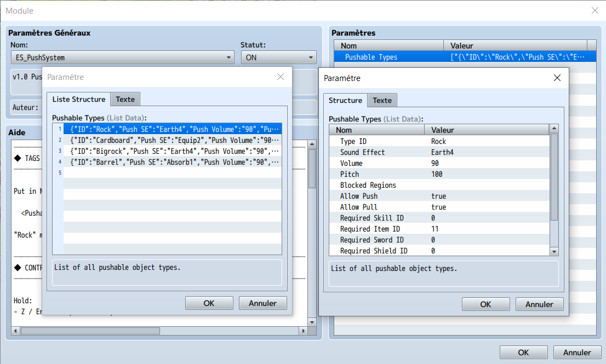
Task: Close the right Paramètre dialog
Action: pos(557,78)
